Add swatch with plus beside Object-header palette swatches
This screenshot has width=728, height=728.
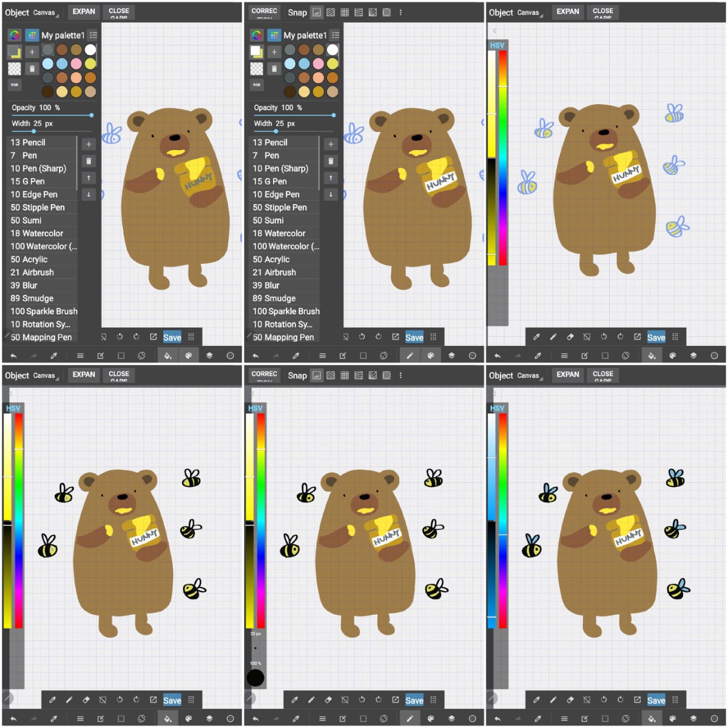tap(32, 52)
